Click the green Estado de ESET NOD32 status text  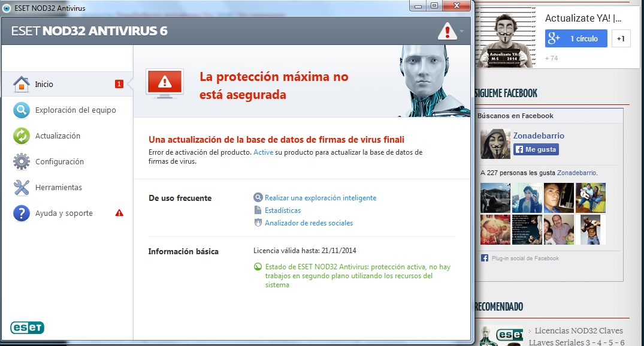[x=358, y=276]
